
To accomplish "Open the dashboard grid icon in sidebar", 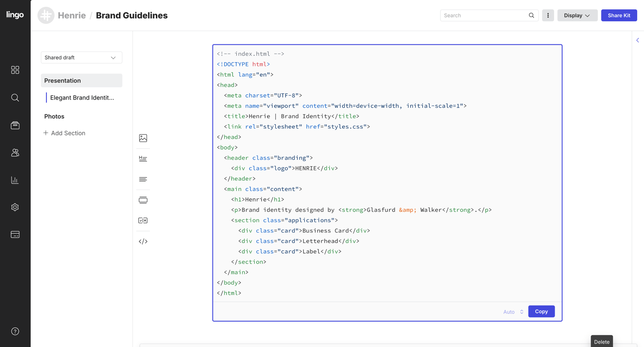I will click(15, 70).
